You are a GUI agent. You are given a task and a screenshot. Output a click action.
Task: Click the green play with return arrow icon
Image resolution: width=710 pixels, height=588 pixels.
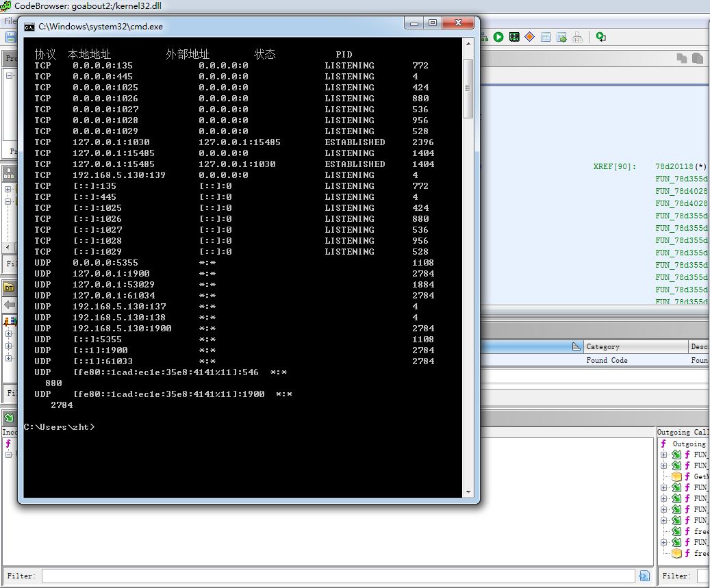click(601, 37)
